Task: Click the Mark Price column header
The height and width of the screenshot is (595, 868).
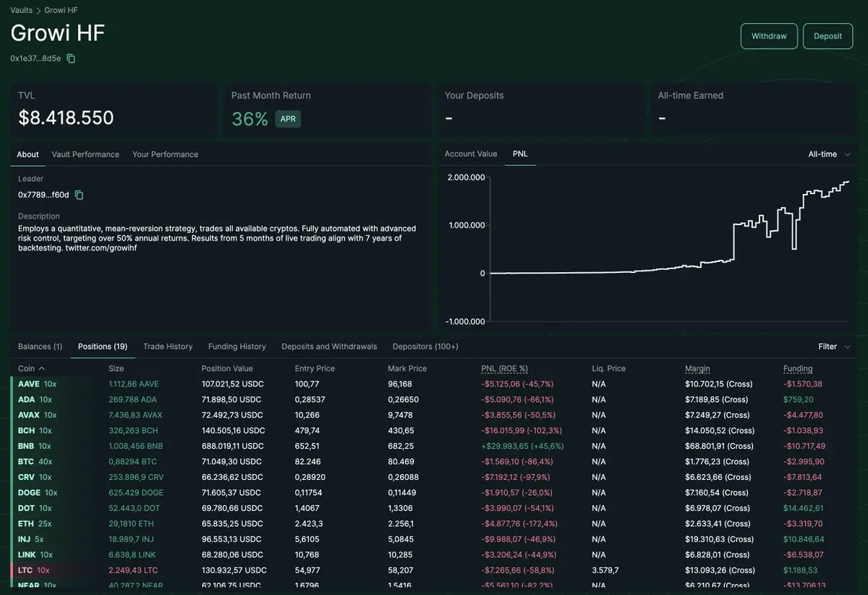Action: (407, 368)
